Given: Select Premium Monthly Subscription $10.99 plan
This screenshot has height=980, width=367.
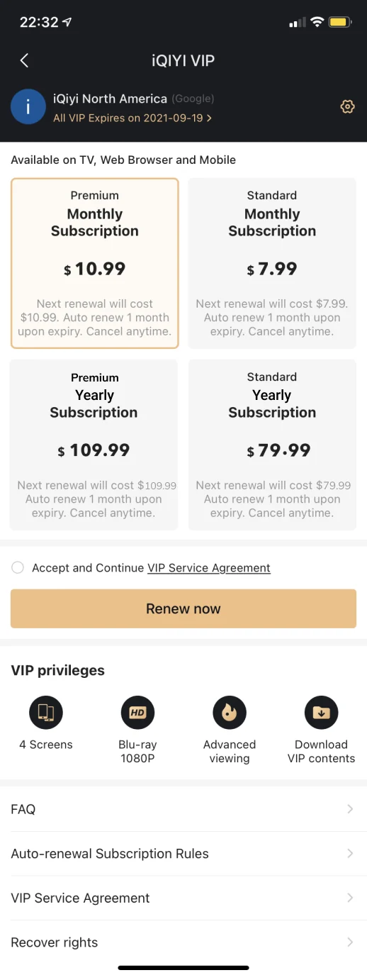Looking at the screenshot, I should 95,263.
